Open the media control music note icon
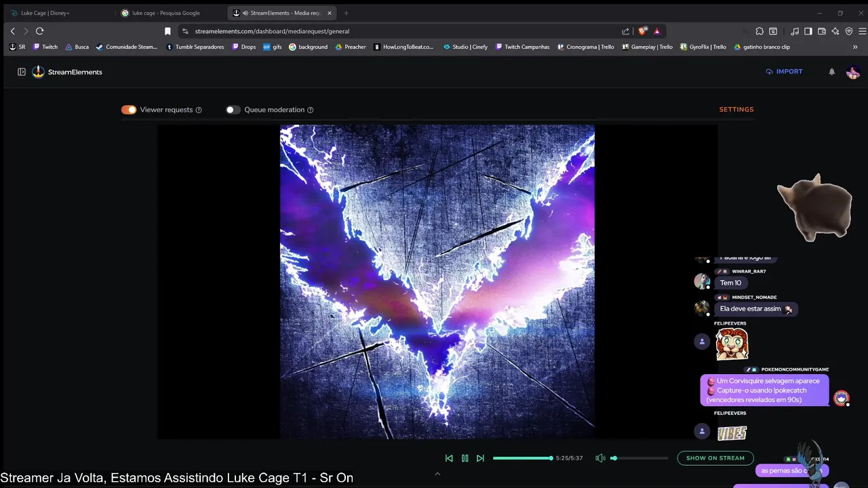This screenshot has height=488, width=868. pyautogui.click(x=795, y=31)
